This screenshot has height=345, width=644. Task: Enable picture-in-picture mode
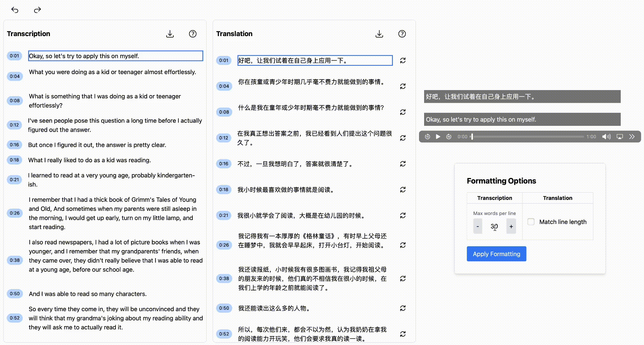pyautogui.click(x=619, y=136)
